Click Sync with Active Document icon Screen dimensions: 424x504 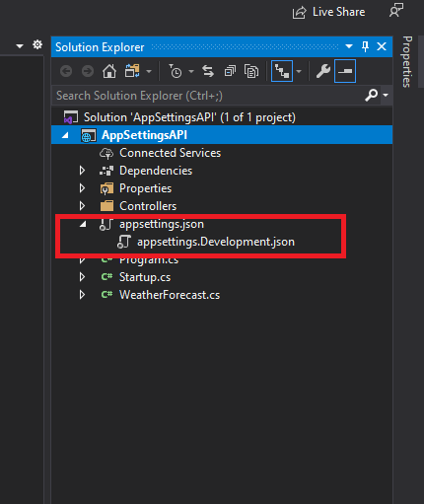point(208,71)
